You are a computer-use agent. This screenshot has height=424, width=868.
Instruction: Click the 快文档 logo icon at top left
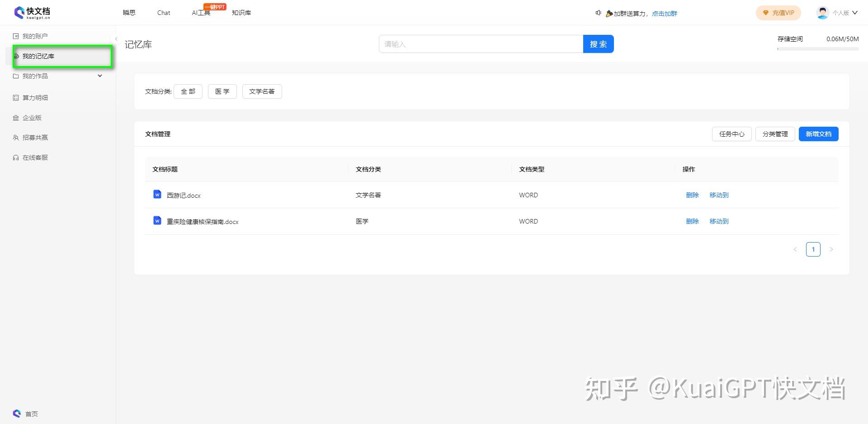tap(19, 12)
